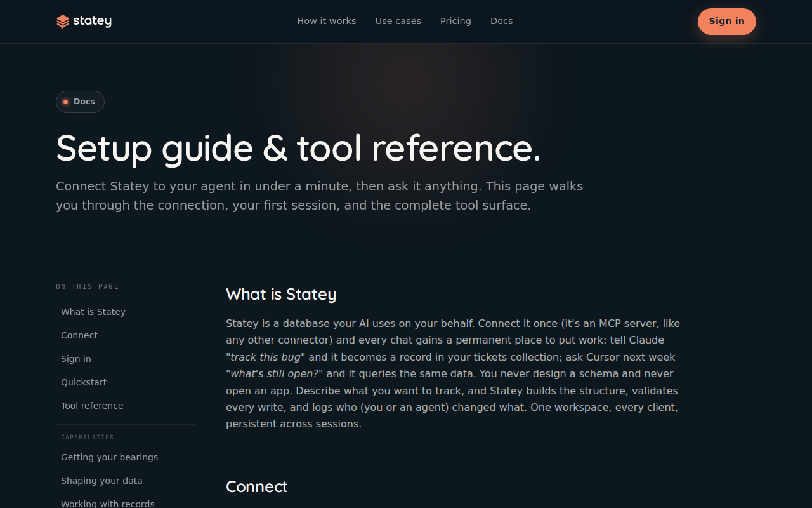
Task: Select Shaping your data under Capabilities
Action: [x=101, y=481]
